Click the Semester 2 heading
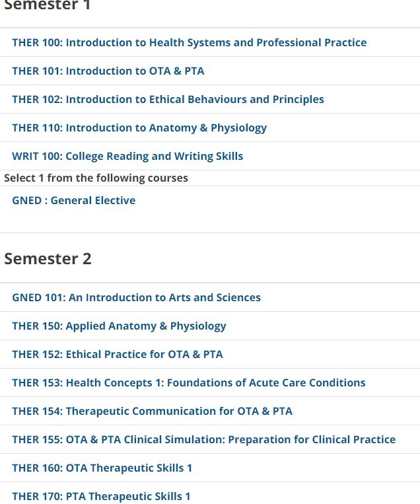 coord(48,258)
